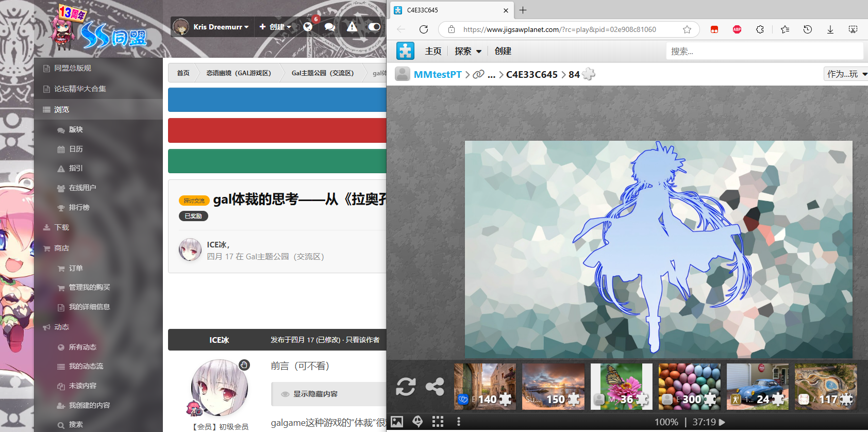Image resolution: width=868 pixels, height=432 pixels.
Task: Open the browser Favorites icon
Action: coord(785,29)
